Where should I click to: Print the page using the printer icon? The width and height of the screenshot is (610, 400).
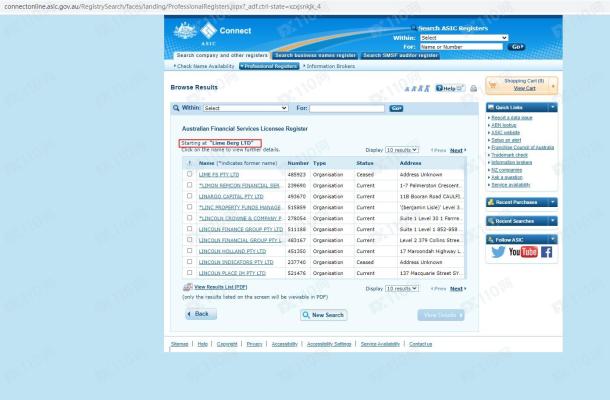(473, 89)
